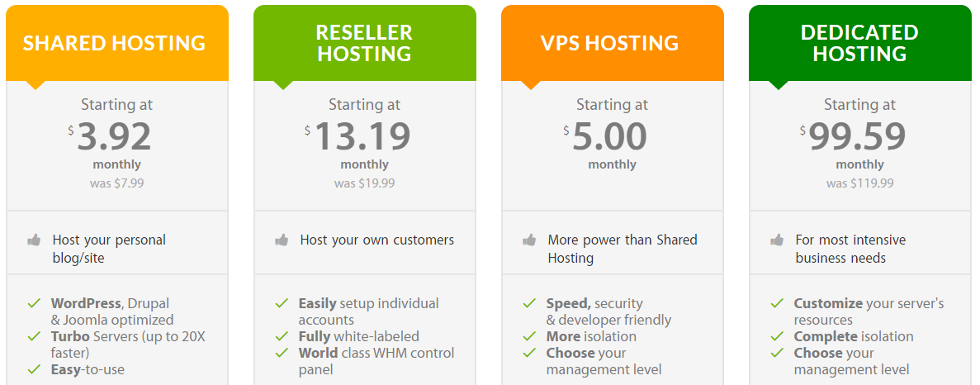980x385 pixels.
Task: Click the $99.59 dedicated starting price
Action: pyautogui.click(x=857, y=137)
